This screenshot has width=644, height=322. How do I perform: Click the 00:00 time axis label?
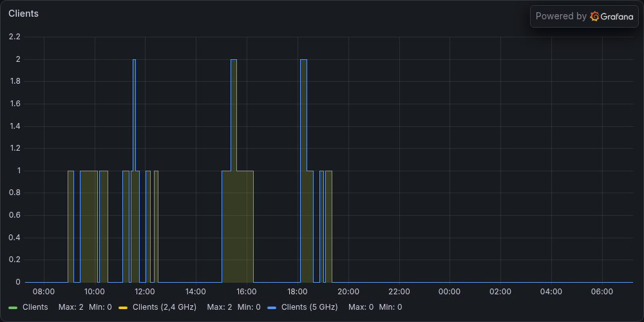click(x=450, y=292)
